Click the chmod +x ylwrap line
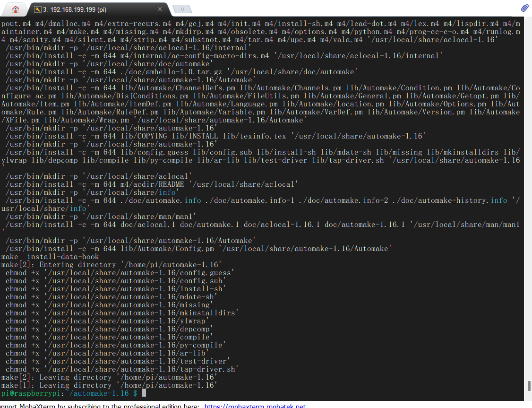 pos(107,321)
